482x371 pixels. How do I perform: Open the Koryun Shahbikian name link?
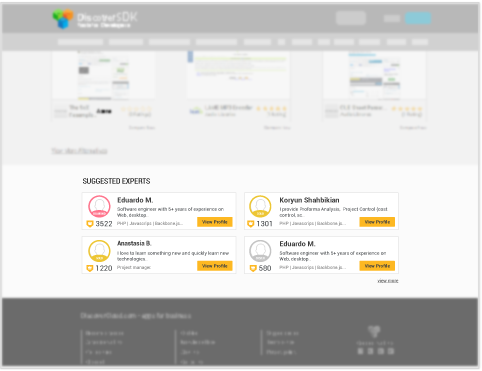[x=309, y=200]
